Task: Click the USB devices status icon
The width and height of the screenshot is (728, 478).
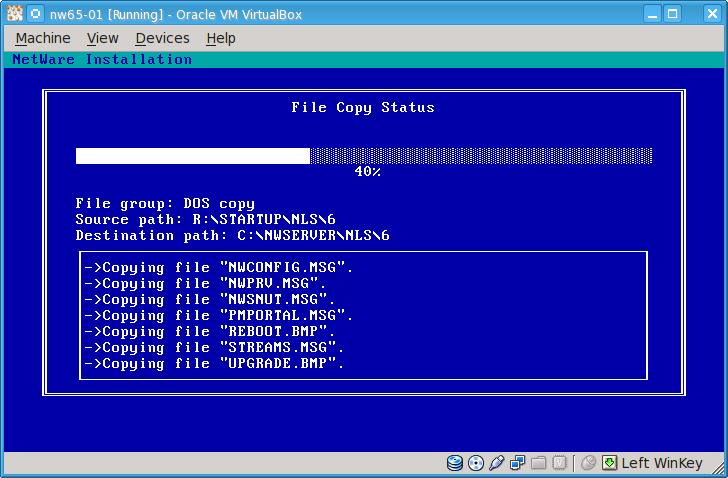Action: (497, 463)
